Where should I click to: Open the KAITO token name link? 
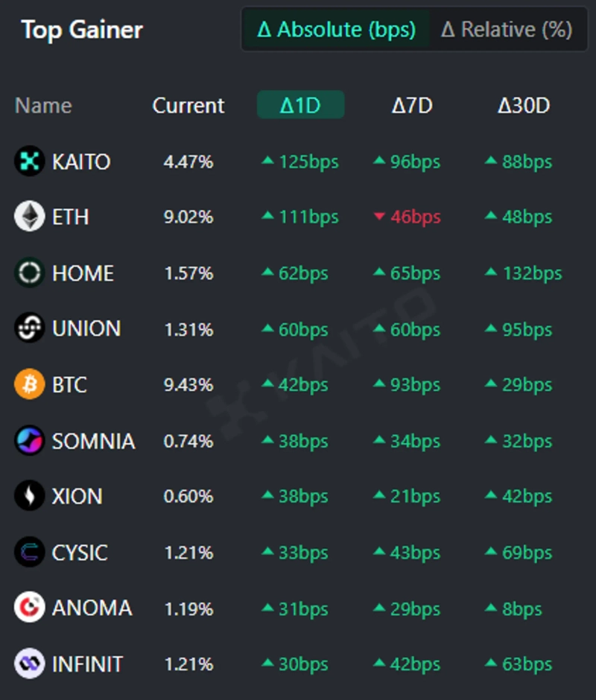click(x=81, y=162)
